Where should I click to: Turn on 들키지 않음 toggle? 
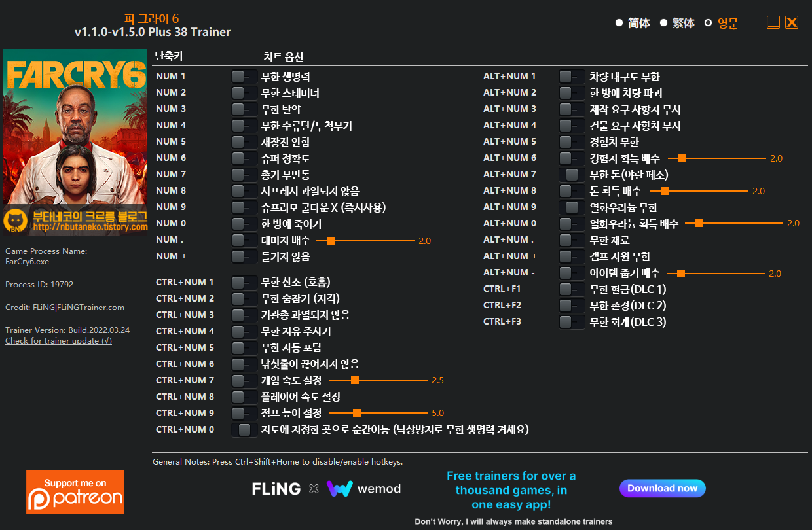click(245, 256)
